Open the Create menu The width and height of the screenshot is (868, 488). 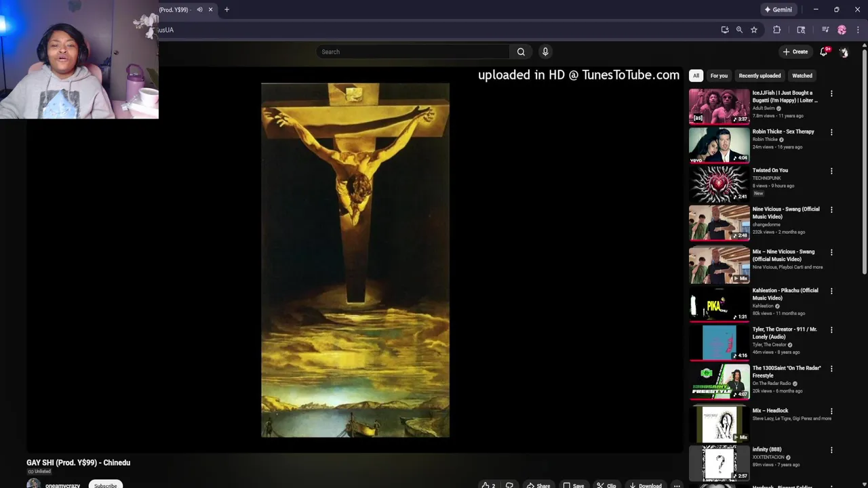795,52
